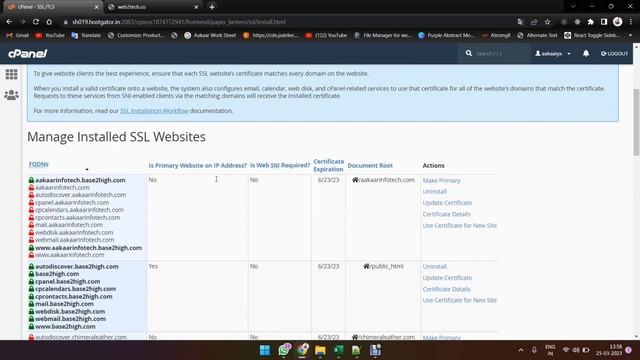This screenshot has height=360, width=640.
Task: Open the notifications bell icon
Action: (586, 53)
